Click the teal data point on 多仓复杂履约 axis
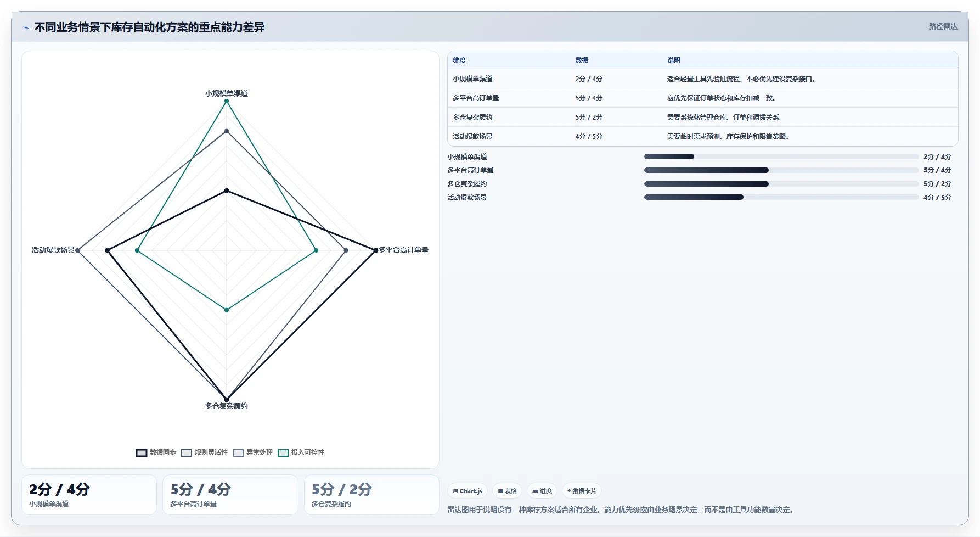 (227, 310)
